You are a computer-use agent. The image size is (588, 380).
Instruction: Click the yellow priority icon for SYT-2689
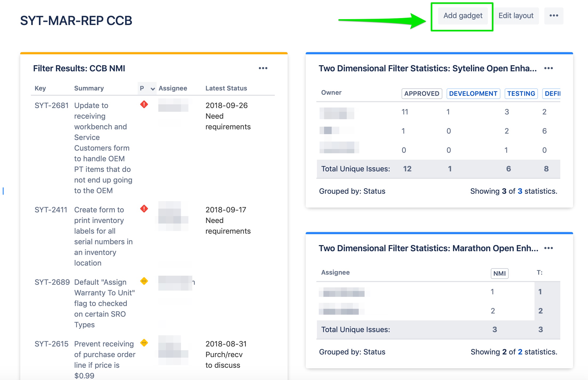pyautogui.click(x=144, y=281)
